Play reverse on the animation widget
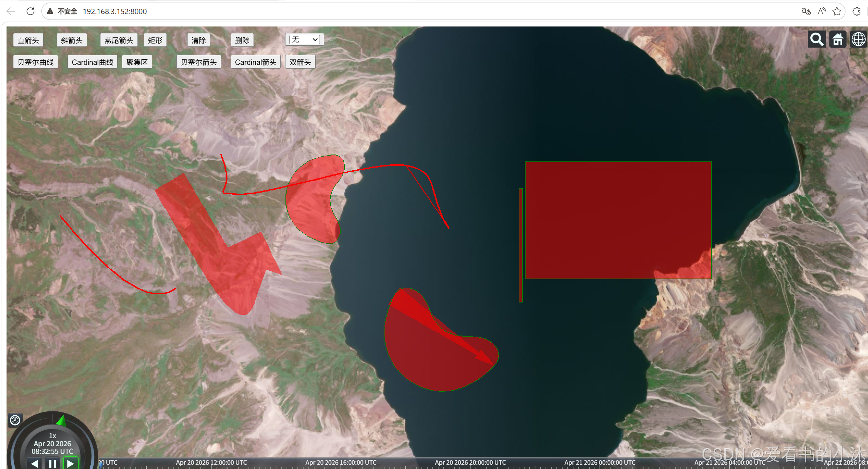Viewport: 868px width, 469px height. point(34,463)
